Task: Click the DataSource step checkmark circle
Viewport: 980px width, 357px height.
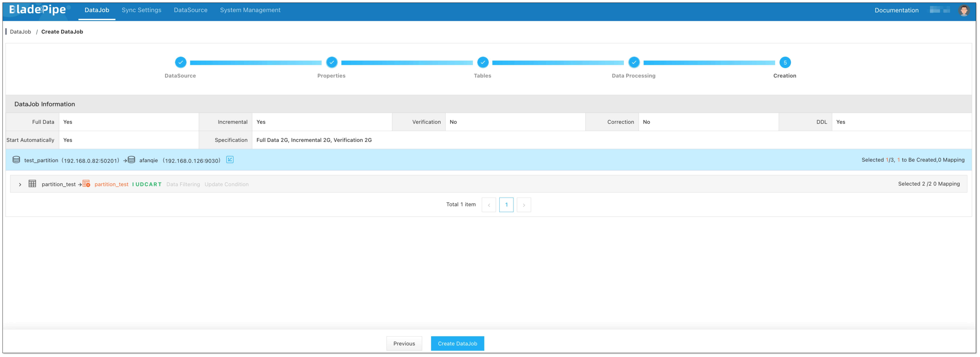Action: coord(180,62)
